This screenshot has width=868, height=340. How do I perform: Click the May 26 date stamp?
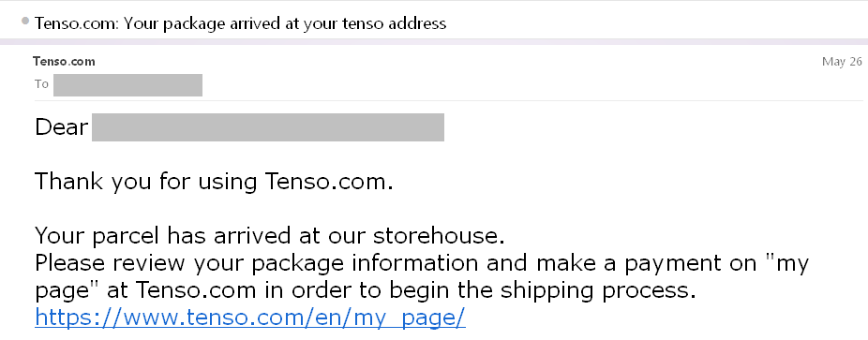pyautogui.click(x=842, y=62)
